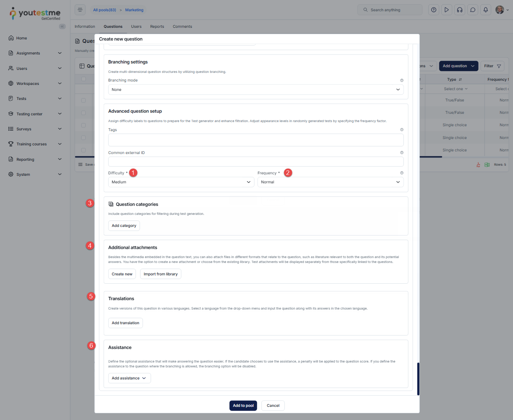Click the help icon beside Branching mode
Screen dimensions: 513x420
(402, 80)
